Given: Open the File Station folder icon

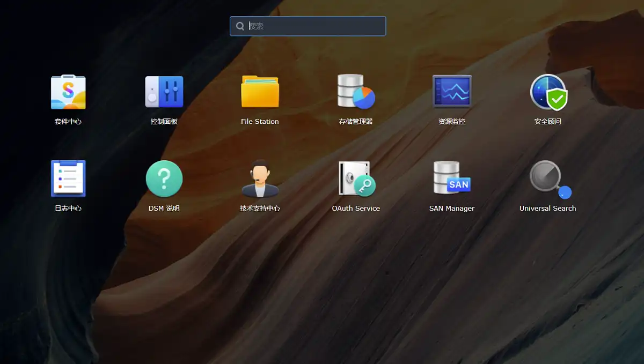Looking at the screenshot, I should click(x=260, y=92).
